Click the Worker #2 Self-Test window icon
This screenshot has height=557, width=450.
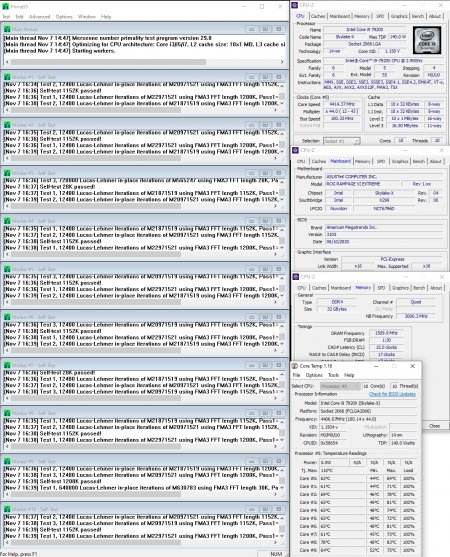click(7, 125)
